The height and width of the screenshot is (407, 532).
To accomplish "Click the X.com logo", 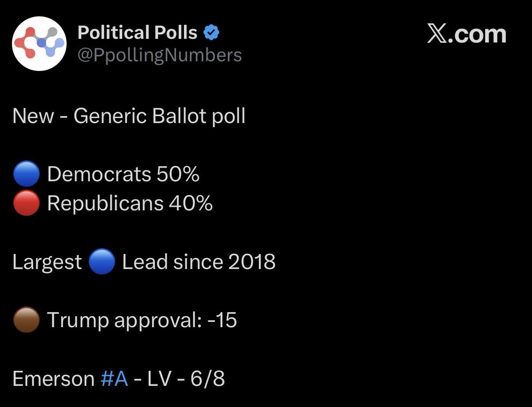I will (466, 34).
